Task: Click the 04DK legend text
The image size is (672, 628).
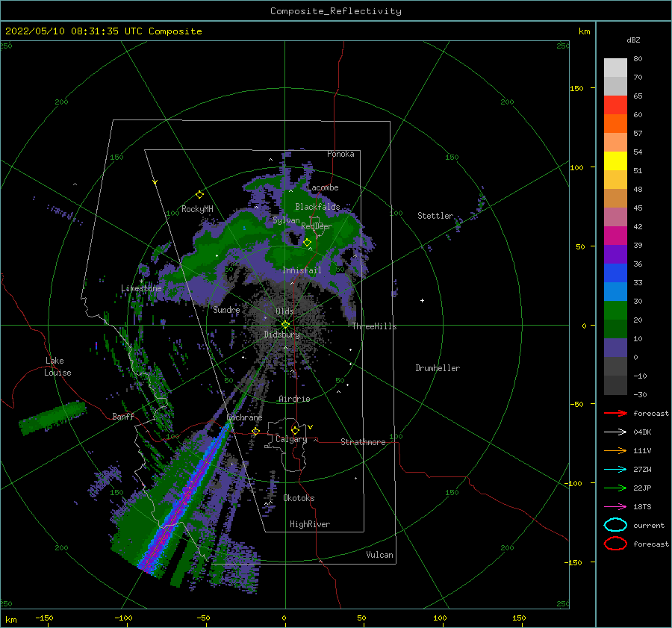Action: (x=642, y=432)
